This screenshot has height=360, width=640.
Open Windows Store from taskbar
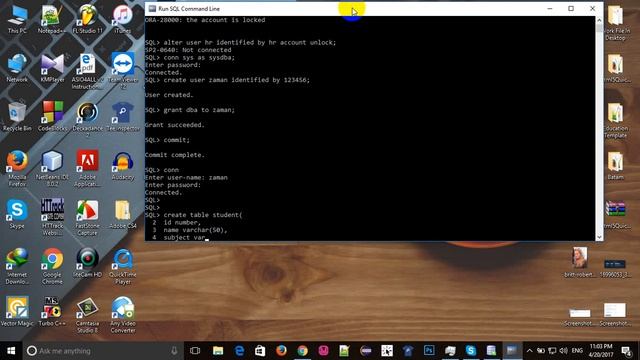point(260,351)
